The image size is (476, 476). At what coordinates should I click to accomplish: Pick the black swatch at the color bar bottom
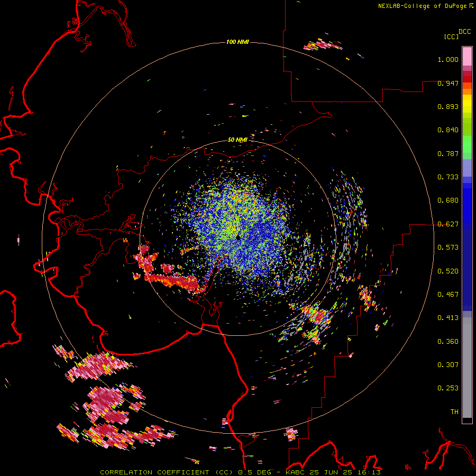[x=467, y=420]
